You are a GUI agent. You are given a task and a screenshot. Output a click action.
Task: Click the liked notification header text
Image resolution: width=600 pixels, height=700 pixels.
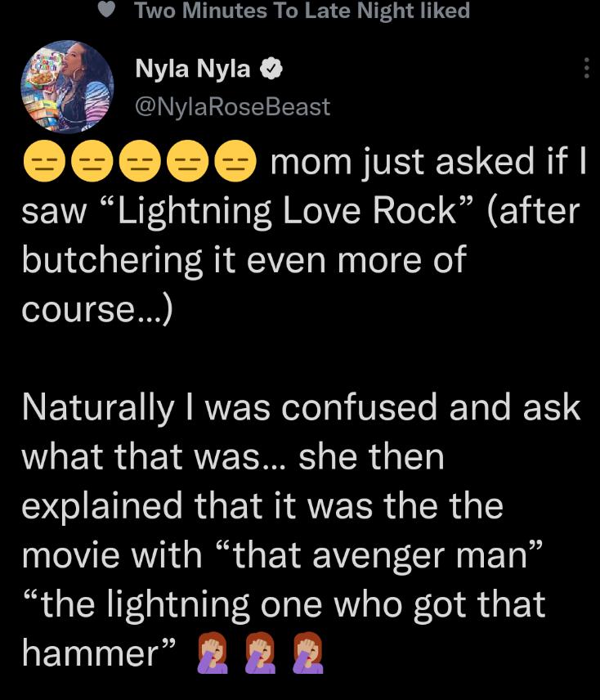tap(302, 10)
